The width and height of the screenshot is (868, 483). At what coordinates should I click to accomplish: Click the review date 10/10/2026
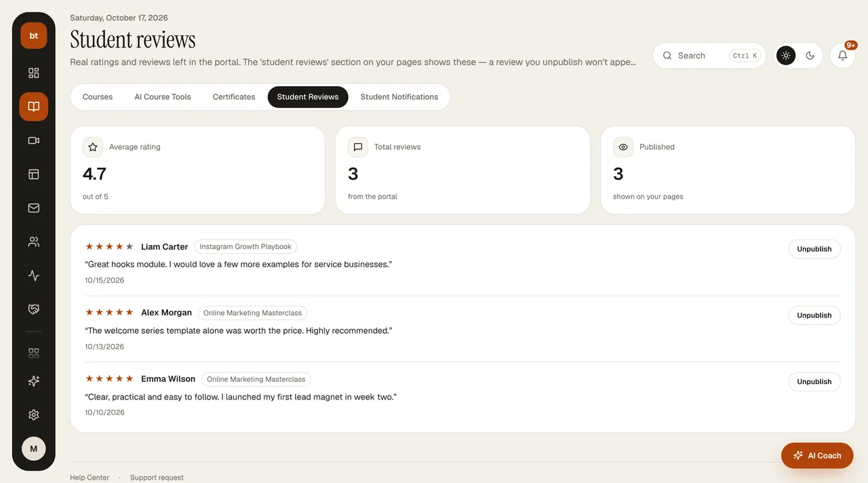(104, 412)
